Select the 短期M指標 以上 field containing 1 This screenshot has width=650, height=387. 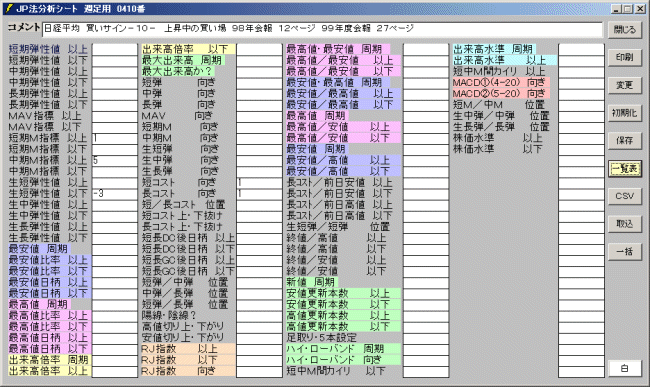pos(115,138)
